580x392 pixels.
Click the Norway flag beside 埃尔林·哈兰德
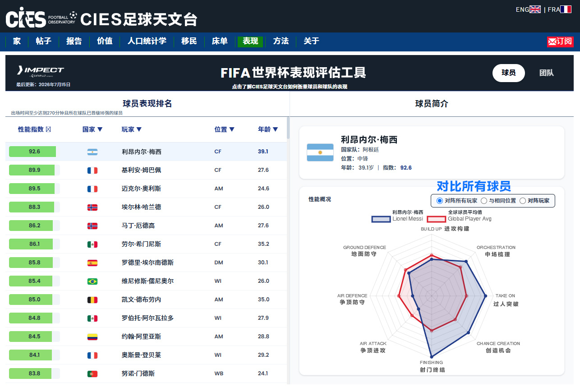[x=92, y=208]
